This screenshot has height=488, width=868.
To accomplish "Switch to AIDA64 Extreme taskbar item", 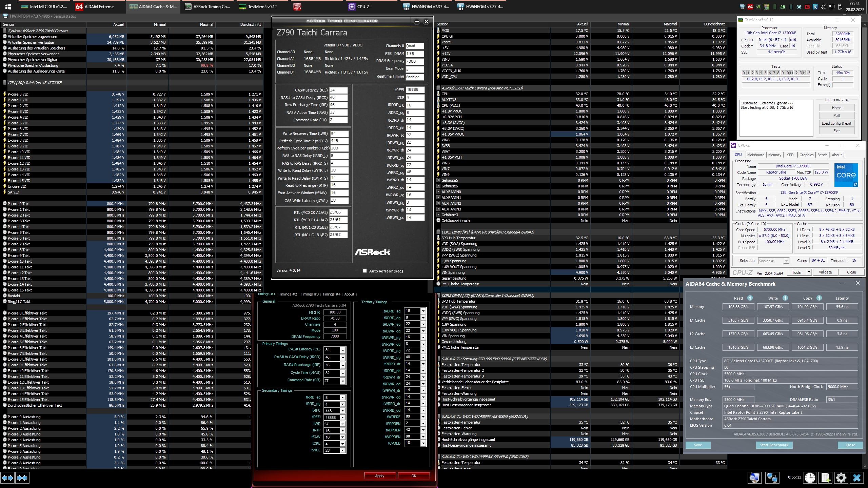I will (98, 6).
